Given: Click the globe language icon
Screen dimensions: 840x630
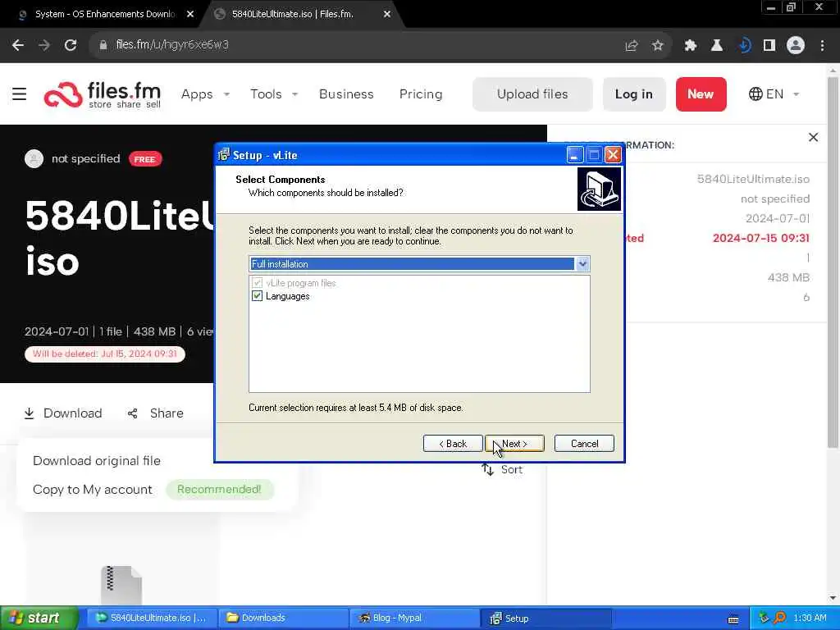Looking at the screenshot, I should coord(756,94).
